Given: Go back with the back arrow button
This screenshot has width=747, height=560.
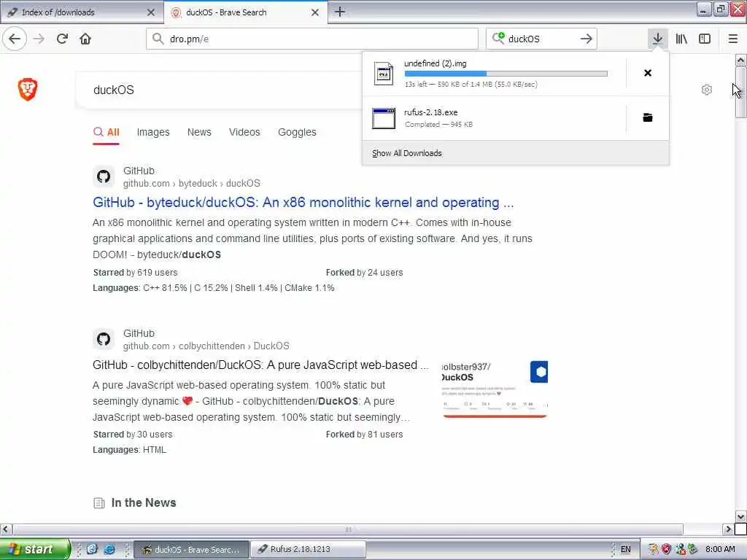Looking at the screenshot, I should [15, 39].
